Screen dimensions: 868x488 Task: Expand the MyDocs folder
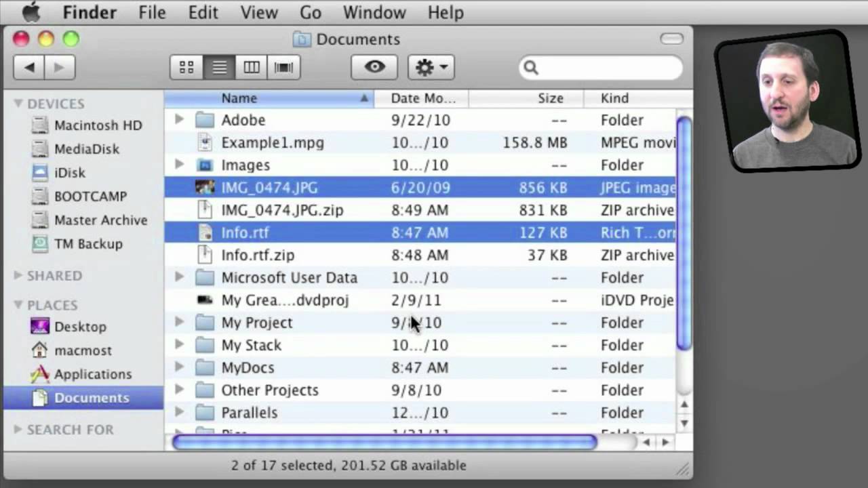(x=179, y=367)
